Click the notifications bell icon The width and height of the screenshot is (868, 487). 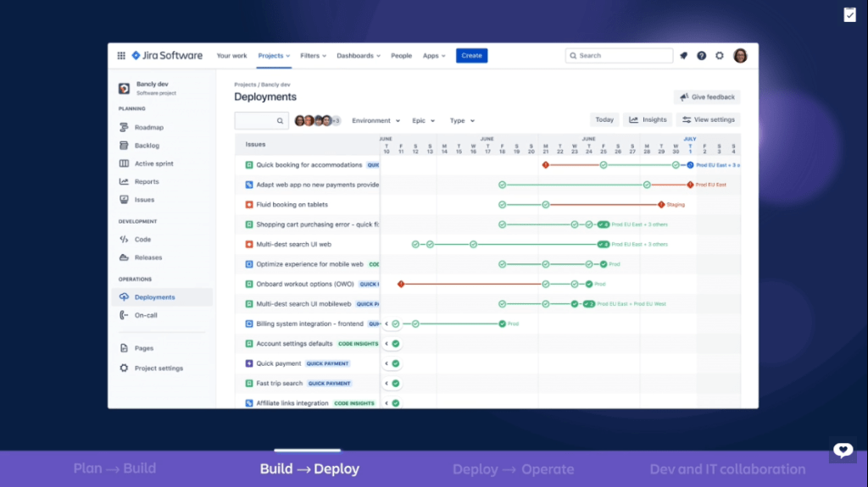click(x=683, y=56)
